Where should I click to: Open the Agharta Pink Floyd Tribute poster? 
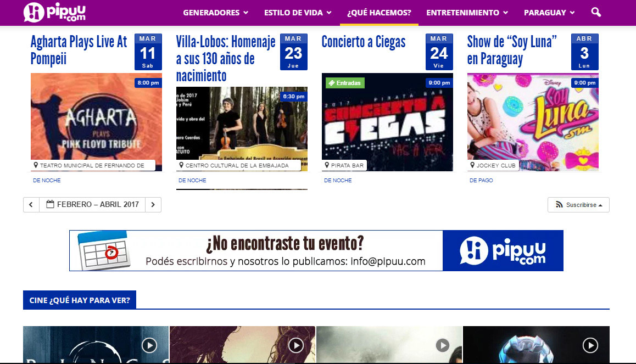click(x=96, y=121)
